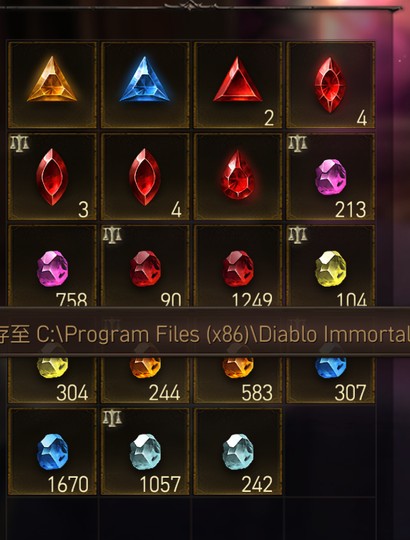Select the unmarked red marquise gem with count 4

145,177
